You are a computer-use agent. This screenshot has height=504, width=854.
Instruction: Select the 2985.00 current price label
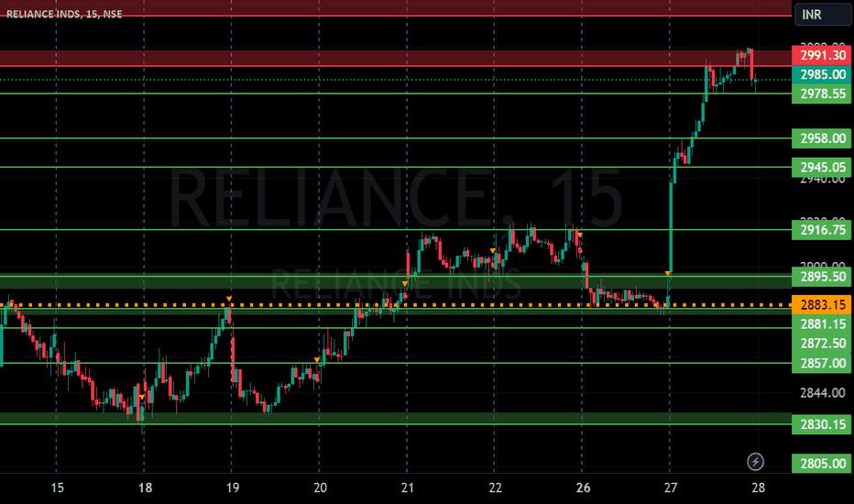pyautogui.click(x=821, y=74)
